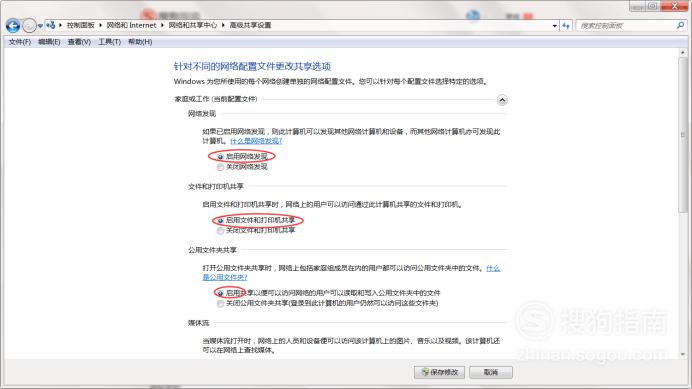Image resolution: width=692 pixels, height=389 pixels.
Task: Click 控制面板 breadcrumb
Action: point(80,25)
